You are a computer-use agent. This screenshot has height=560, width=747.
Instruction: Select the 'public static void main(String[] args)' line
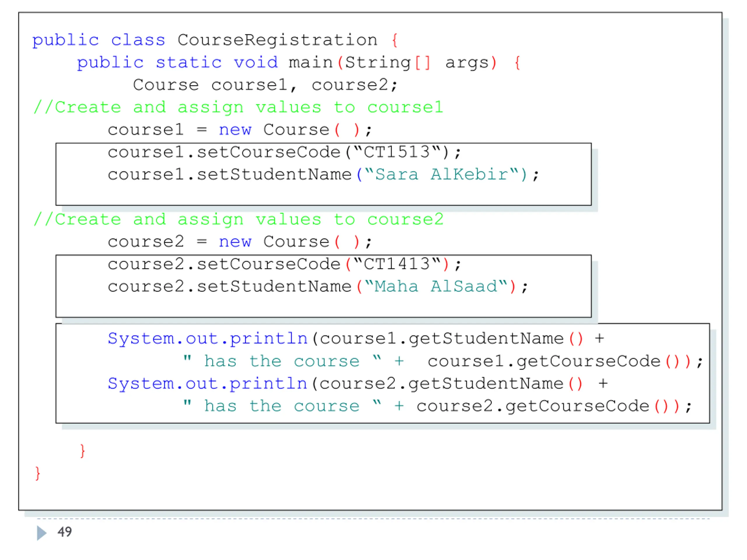[x=299, y=63]
